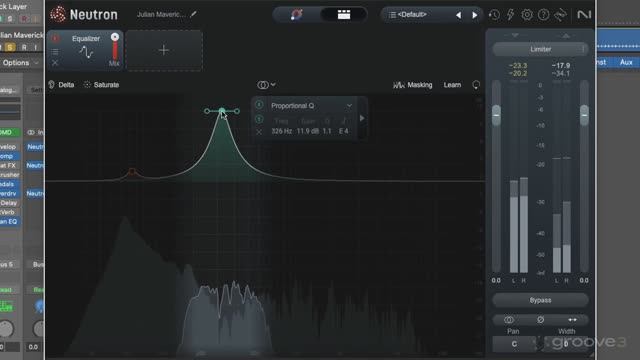
Task: Open the Options menu in DAW window
Action: pyautogui.click(x=20, y=63)
